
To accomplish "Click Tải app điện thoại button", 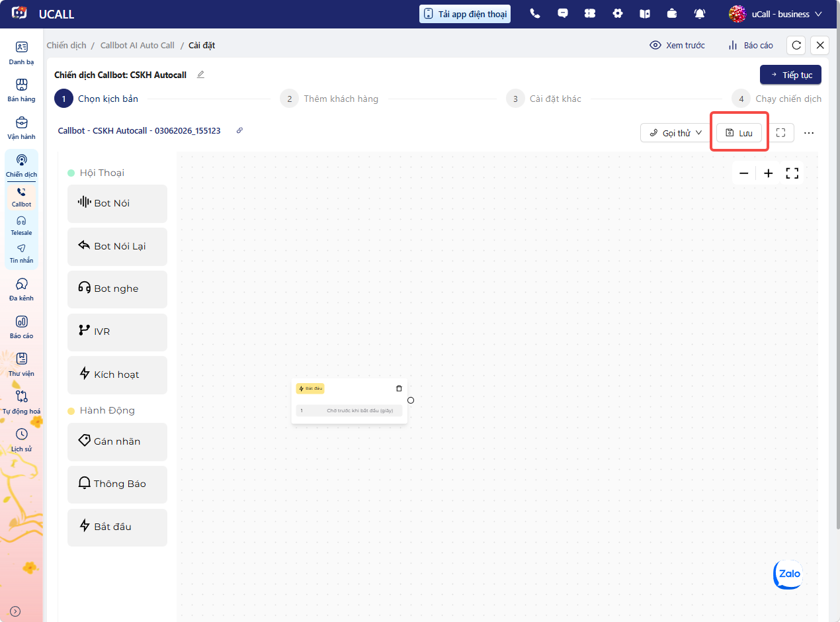I will coord(465,14).
